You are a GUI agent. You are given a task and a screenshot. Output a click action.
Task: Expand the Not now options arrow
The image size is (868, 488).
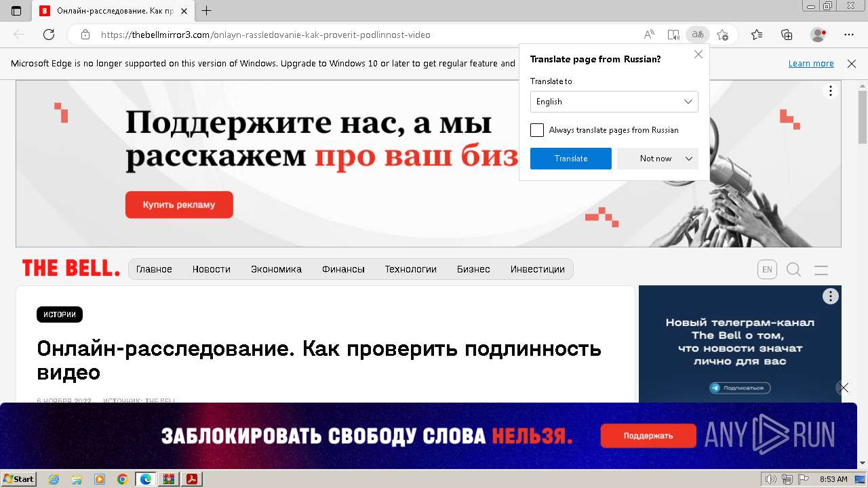[689, 159]
